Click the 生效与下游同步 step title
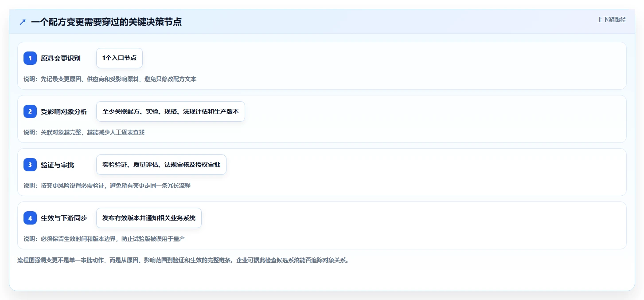 (x=64, y=218)
